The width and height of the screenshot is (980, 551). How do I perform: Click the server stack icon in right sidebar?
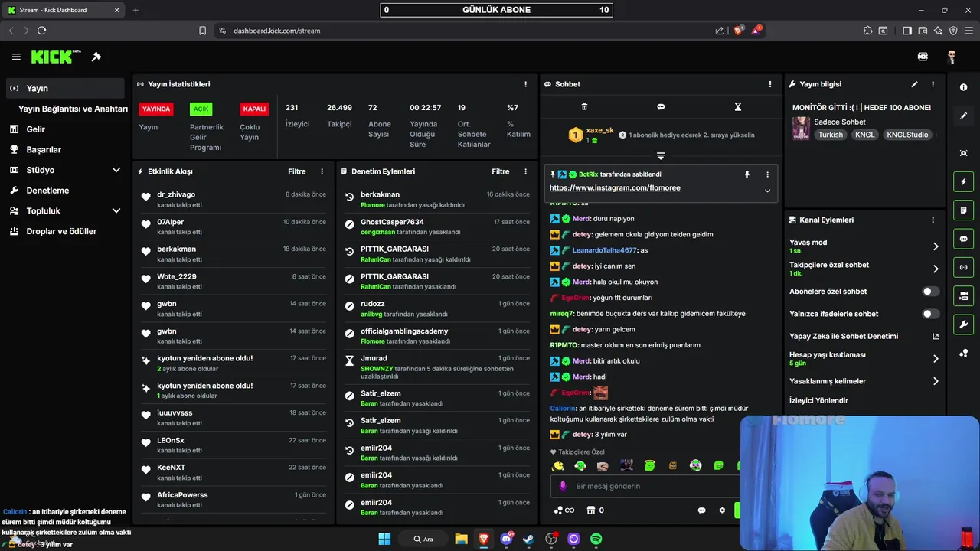tap(963, 295)
